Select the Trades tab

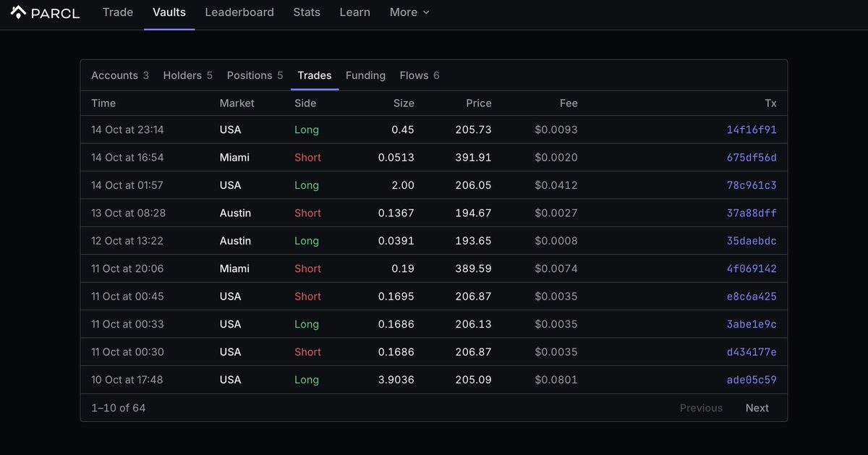315,75
